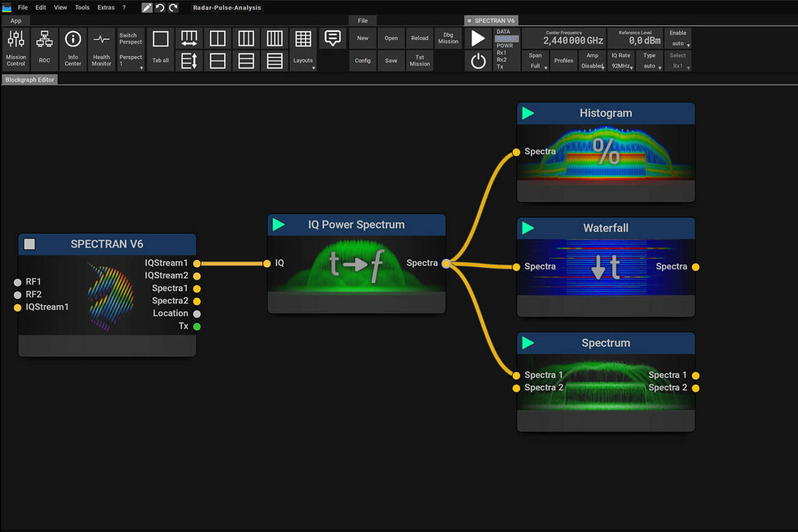
Task: Click the SPECTRAN V6 Tx output port
Action: (197, 327)
